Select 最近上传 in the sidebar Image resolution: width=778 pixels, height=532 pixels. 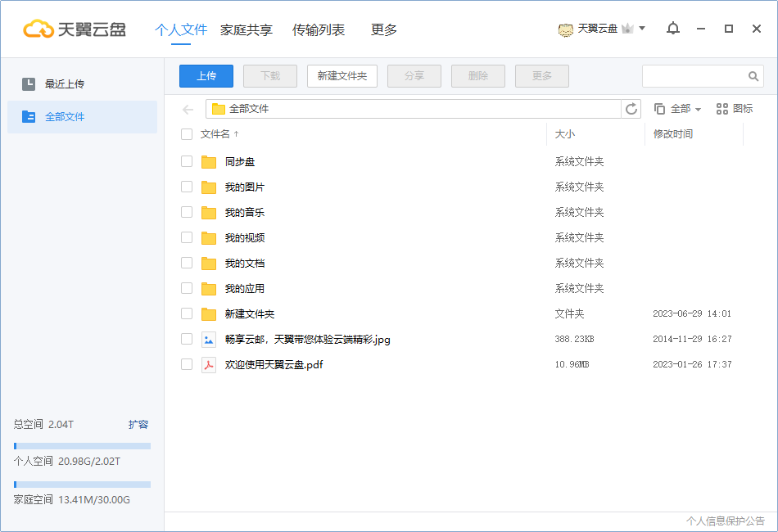point(83,83)
